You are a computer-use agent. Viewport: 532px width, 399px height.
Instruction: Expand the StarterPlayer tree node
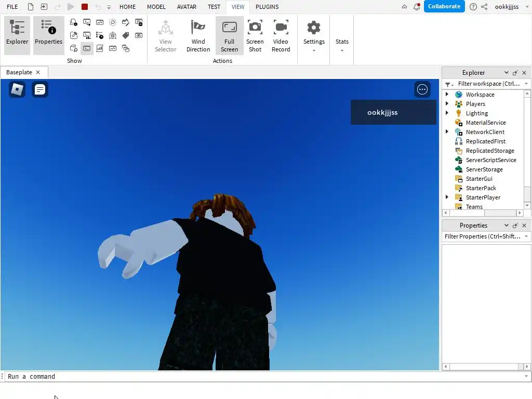(447, 197)
